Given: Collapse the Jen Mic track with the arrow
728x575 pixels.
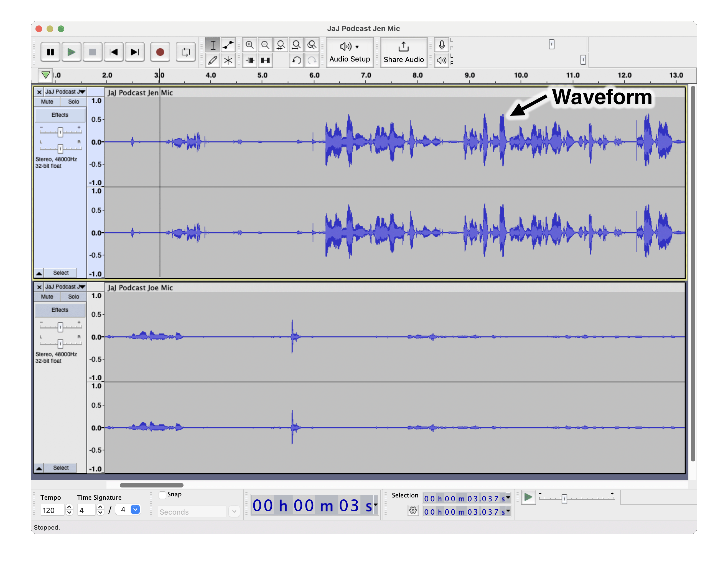Looking at the screenshot, I should pyautogui.click(x=39, y=273).
